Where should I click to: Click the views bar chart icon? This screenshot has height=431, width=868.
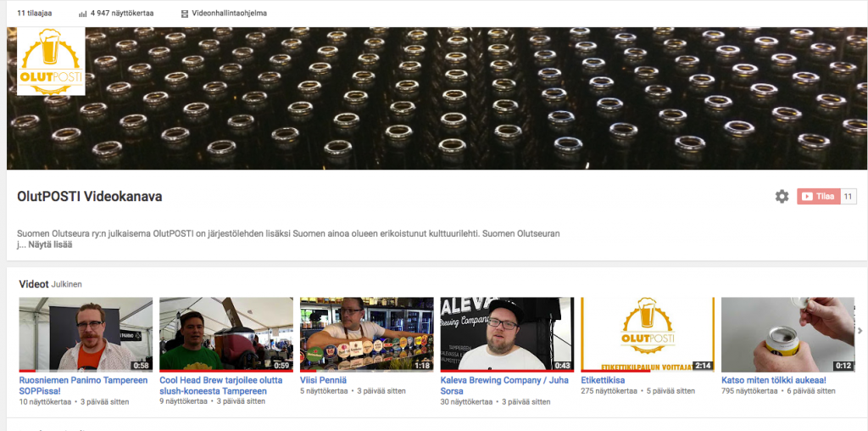pos(83,14)
